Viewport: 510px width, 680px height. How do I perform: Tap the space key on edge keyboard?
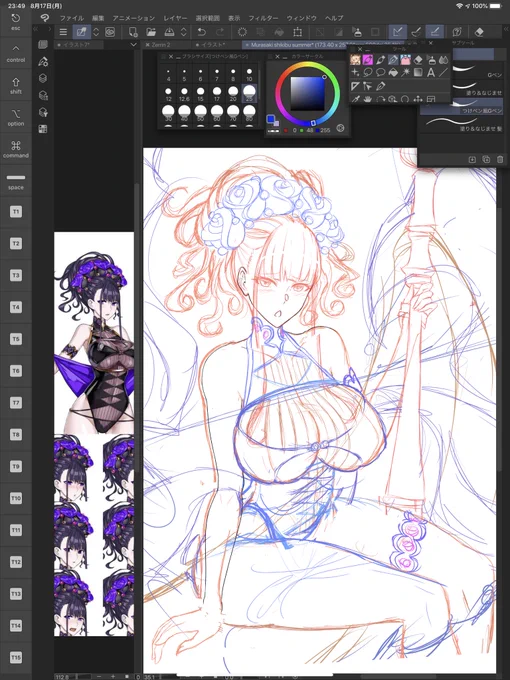point(16,181)
